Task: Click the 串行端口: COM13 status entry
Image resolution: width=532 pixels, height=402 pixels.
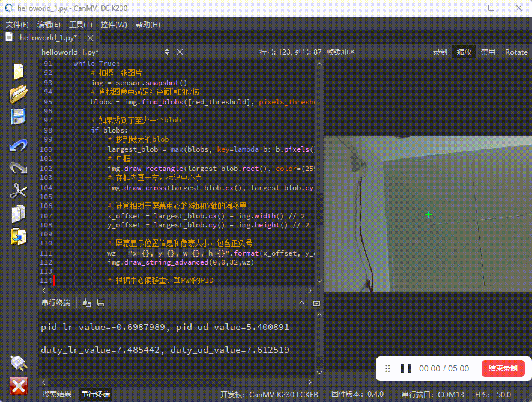Action: 432,395
